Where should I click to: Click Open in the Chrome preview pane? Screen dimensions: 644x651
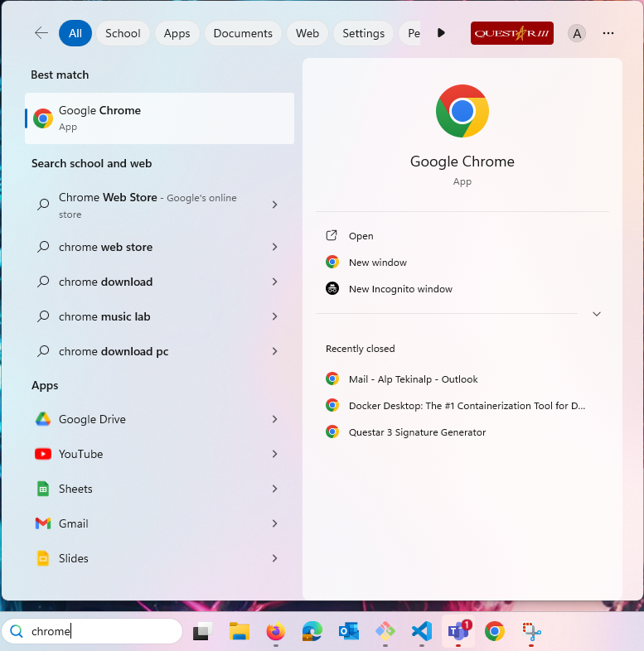pos(462,236)
